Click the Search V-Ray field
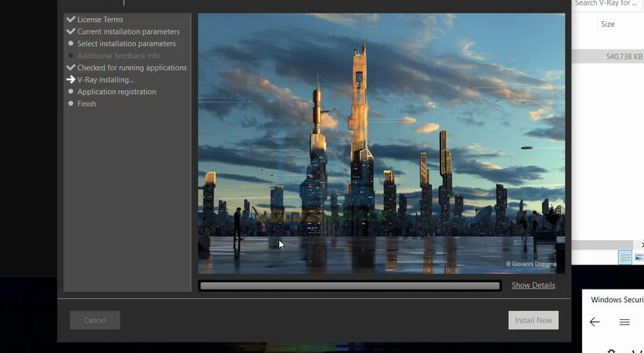 click(x=608, y=4)
